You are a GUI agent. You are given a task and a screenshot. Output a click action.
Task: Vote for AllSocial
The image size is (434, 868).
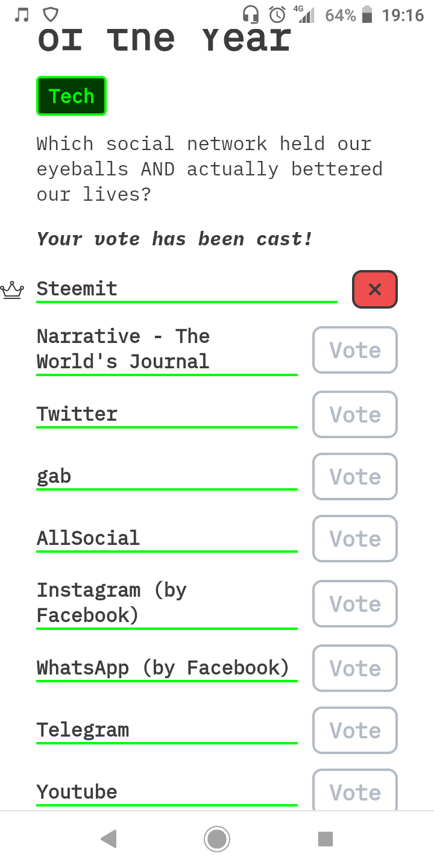point(354,538)
